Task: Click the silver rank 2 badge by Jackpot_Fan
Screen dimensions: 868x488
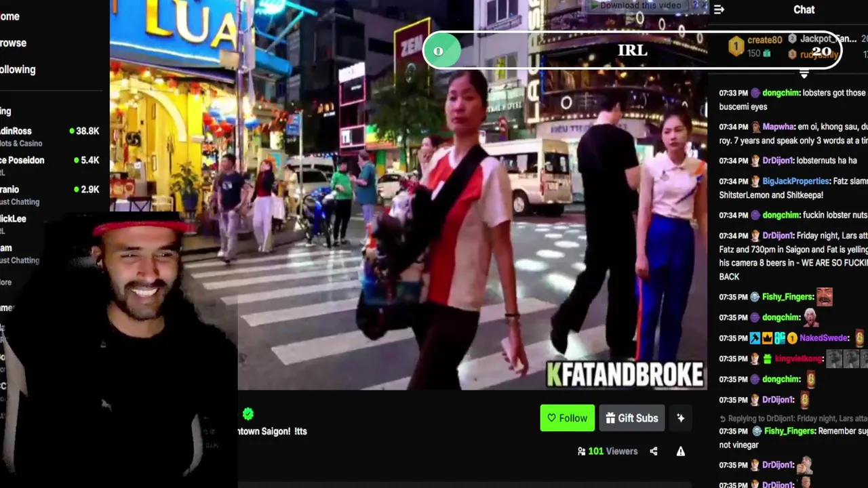Action: click(792, 39)
